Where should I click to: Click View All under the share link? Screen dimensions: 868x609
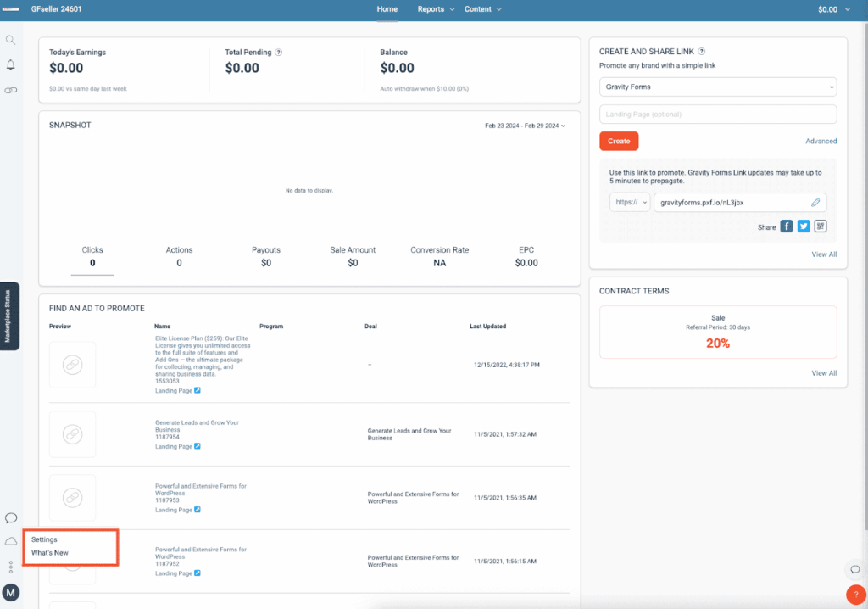[824, 254]
